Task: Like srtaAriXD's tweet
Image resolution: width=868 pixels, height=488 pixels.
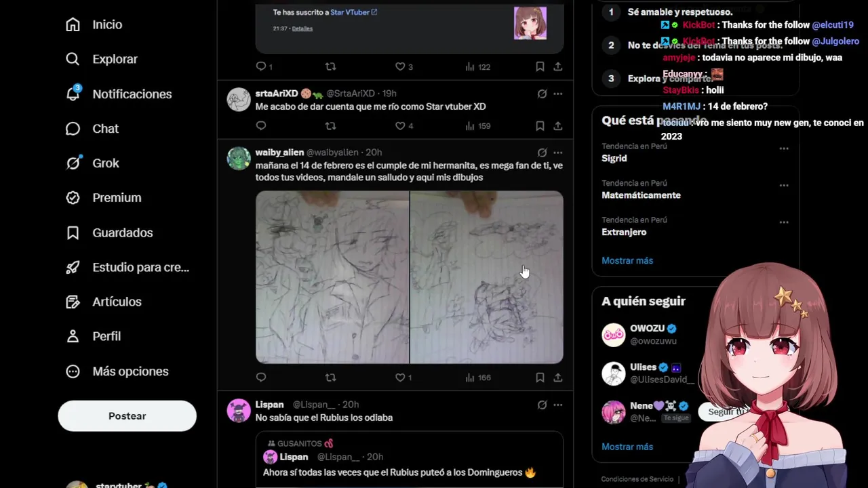Action: (x=400, y=126)
